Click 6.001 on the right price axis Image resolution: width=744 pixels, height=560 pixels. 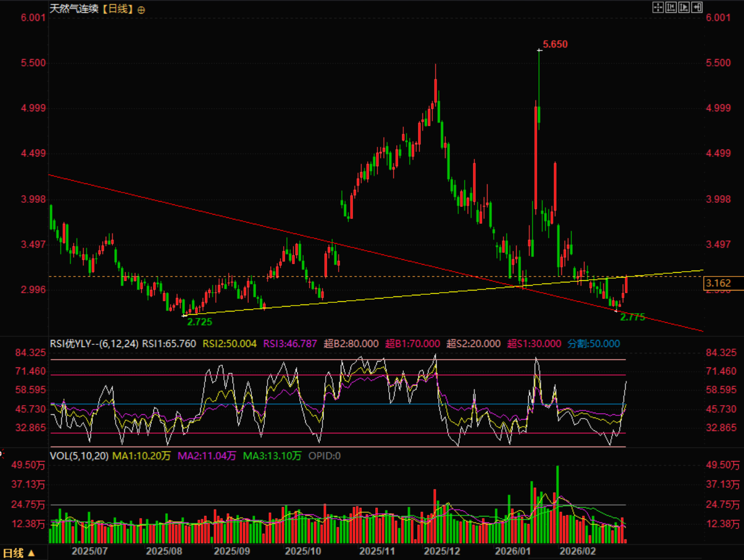pos(719,18)
